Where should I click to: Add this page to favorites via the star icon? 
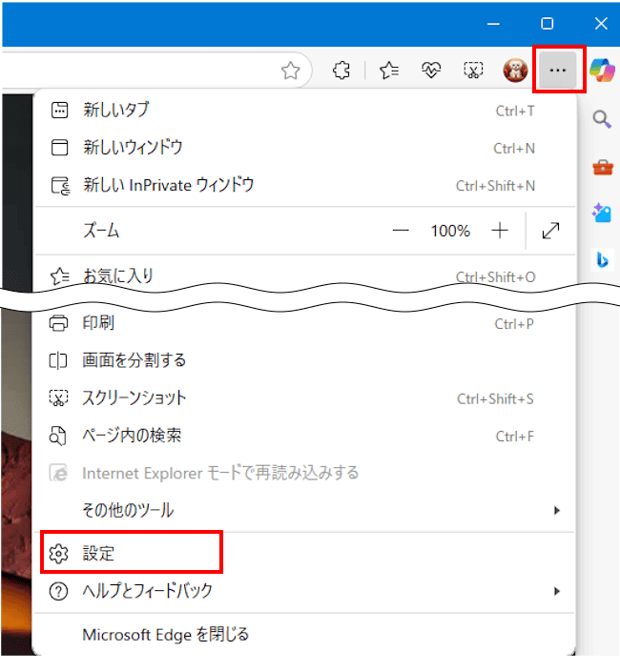pyautogui.click(x=291, y=71)
